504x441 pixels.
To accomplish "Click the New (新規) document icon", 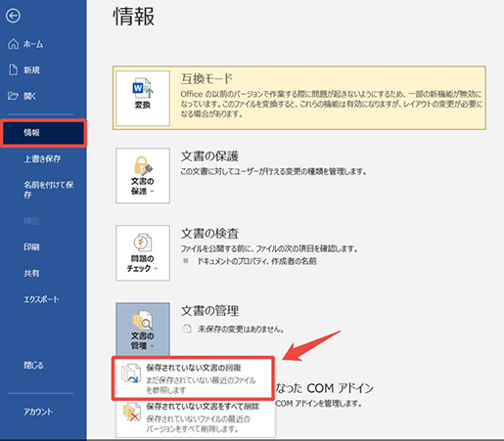I will [x=13, y=69].
